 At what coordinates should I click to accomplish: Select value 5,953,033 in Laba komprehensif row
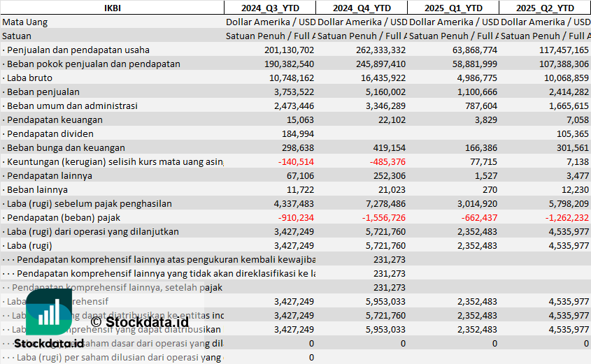point(385,301)
